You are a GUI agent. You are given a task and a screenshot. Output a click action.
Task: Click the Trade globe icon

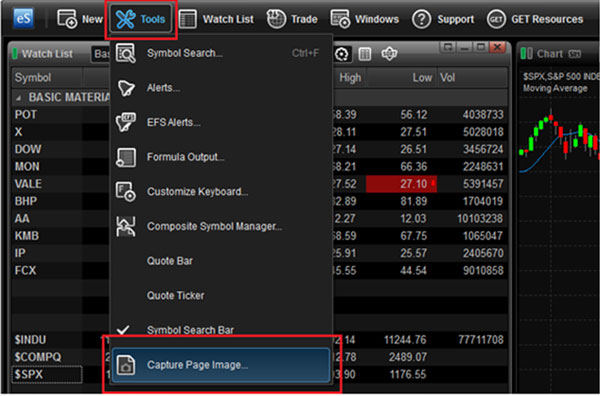(276, 19)
